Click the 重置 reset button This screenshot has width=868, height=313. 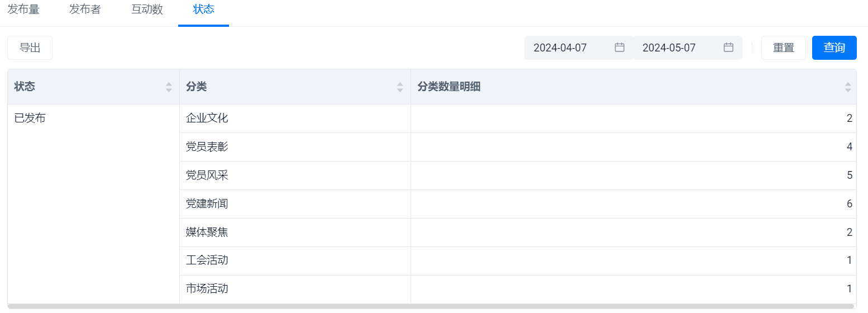tap(784, 48)
